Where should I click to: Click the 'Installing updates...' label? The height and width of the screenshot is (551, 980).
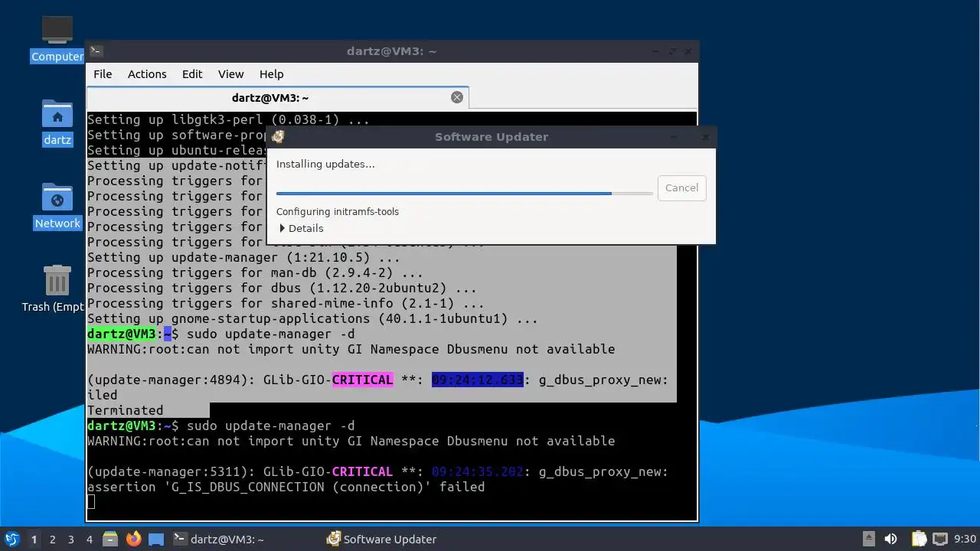pos(325,164)
